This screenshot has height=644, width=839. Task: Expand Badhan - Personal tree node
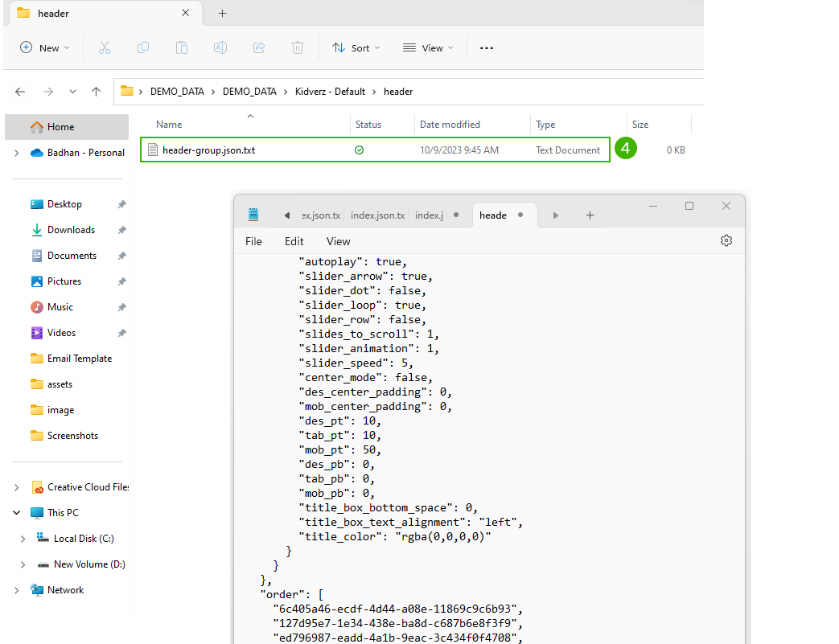coord(17,153)
